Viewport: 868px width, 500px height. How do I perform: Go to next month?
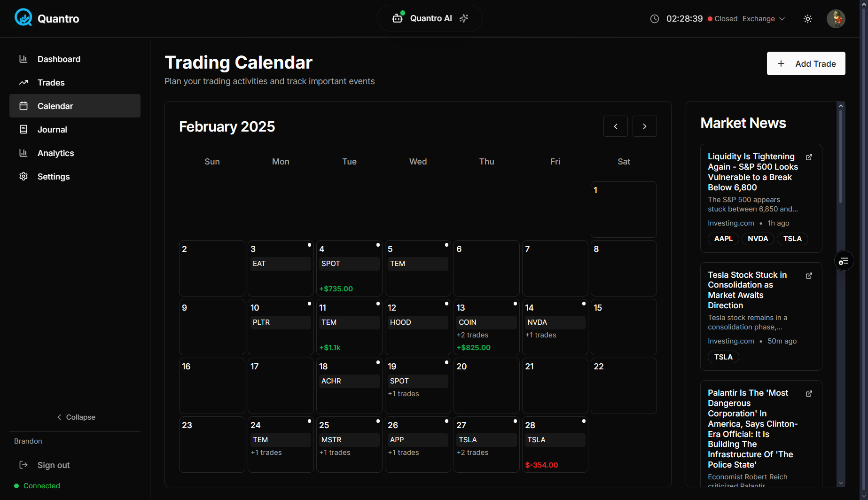click(x=644, y=126)
